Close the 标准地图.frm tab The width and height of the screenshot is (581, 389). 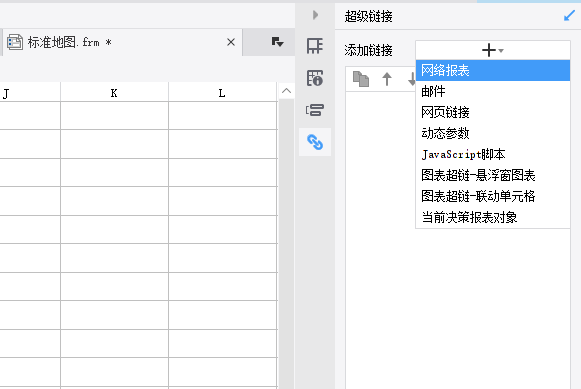231,42
